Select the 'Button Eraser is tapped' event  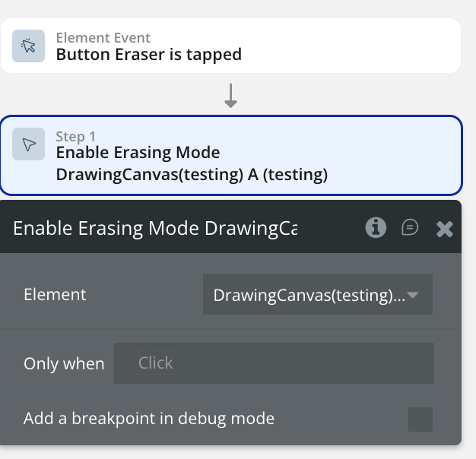tap(149, 54)
